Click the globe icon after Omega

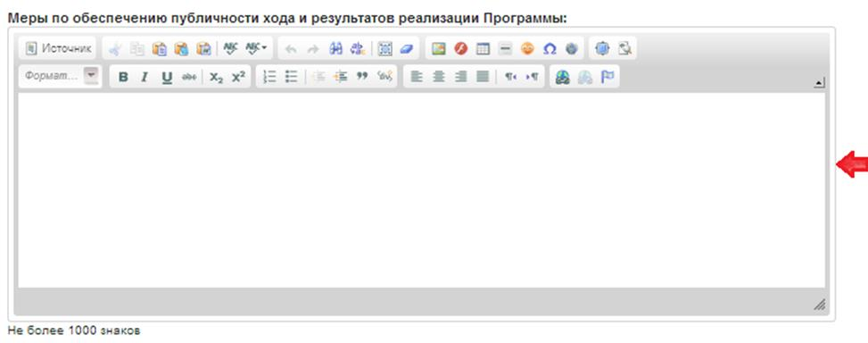pyautogui.click(x=571, y=49)
